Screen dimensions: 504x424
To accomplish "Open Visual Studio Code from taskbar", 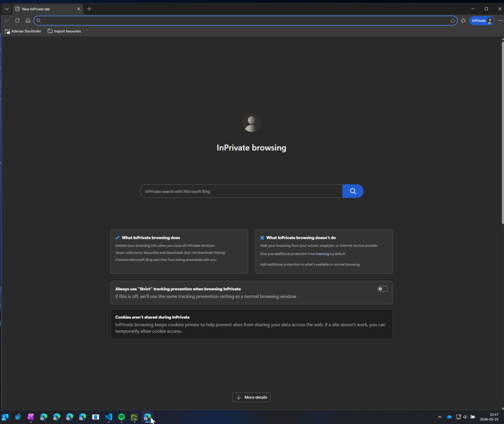I will click(108, 417).
